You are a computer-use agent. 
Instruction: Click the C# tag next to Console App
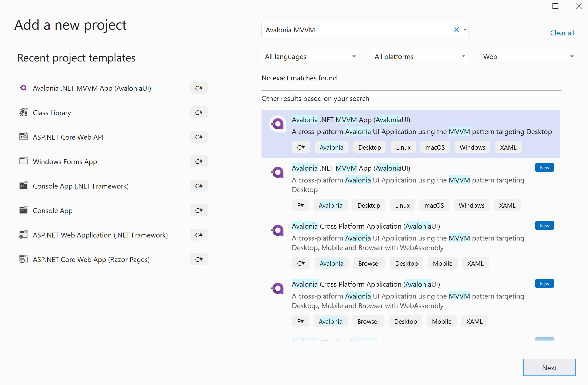pyautogui.click(x=199, y=210)
